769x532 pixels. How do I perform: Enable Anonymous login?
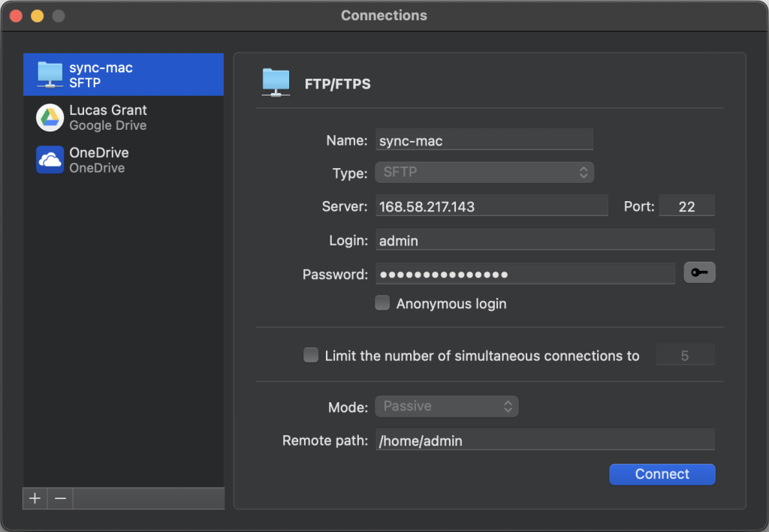(382, 302)
